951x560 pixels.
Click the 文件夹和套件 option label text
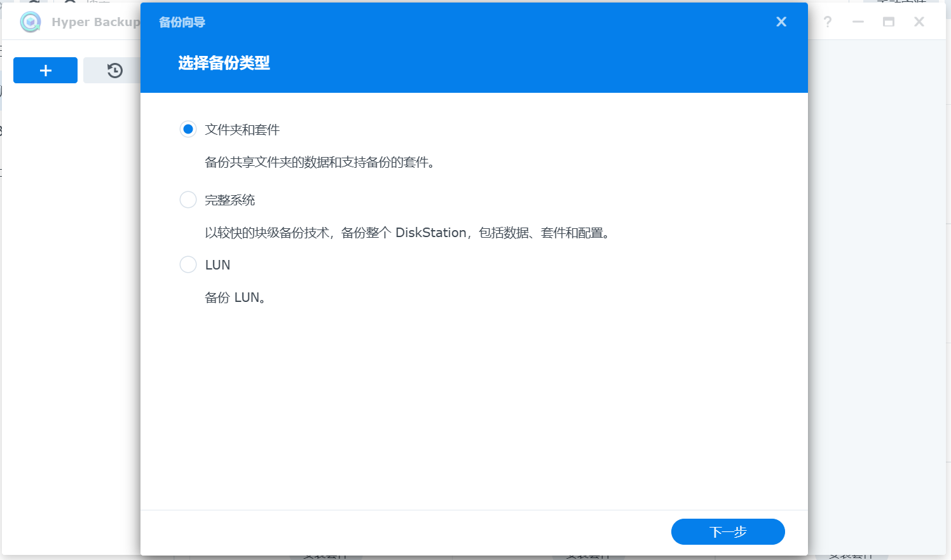pos(242,129)
